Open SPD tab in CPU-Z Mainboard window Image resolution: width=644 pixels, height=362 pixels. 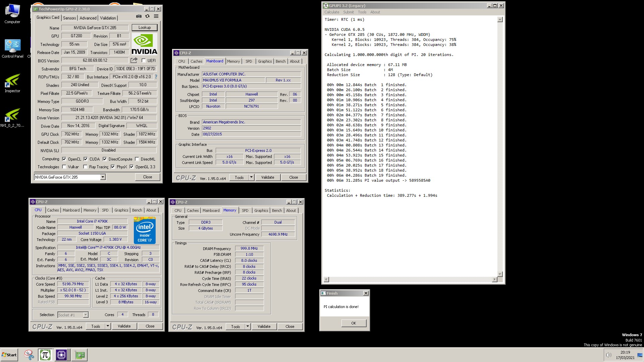[249, 61]
